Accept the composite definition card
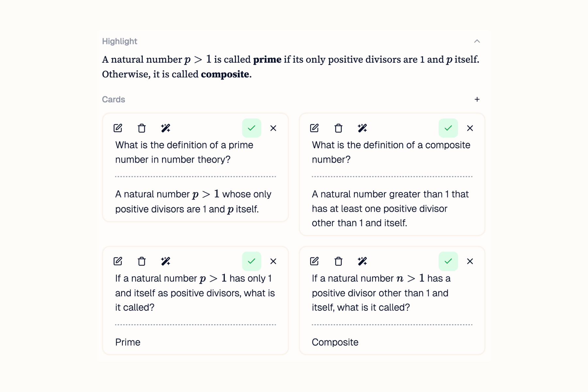The width and height of the screenshot is (588, 392). [x=448, y=128]
